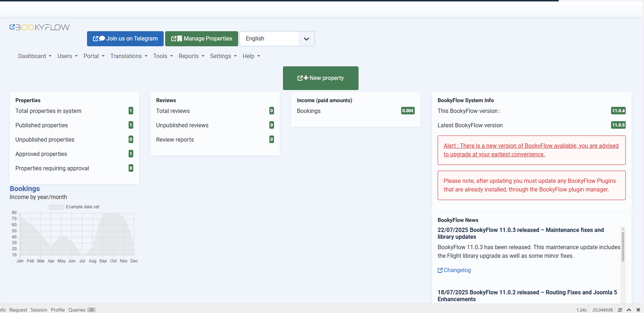The width and height of the screenshot is (644, 313).
Task: Expand the Help menu
Action: [251, 56]
